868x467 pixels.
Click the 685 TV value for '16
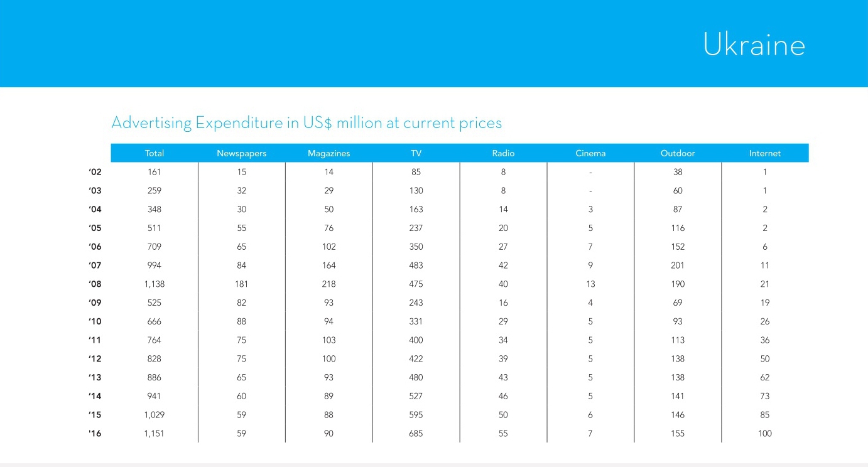416,433
